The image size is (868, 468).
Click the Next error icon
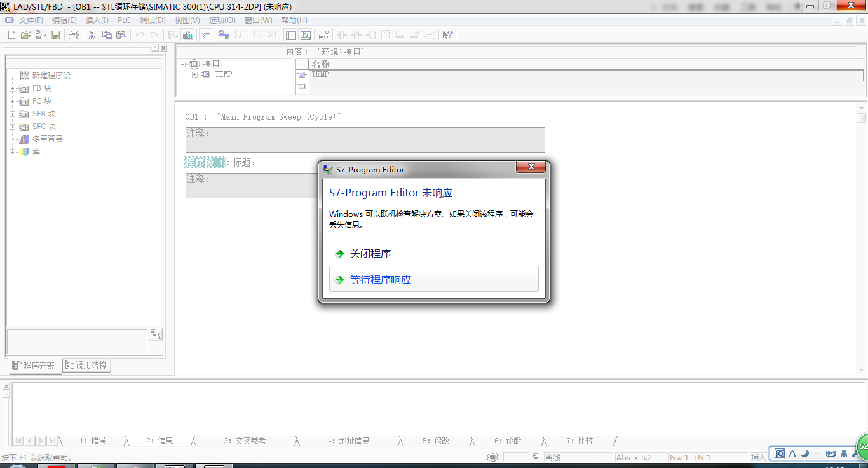(272, 35)
